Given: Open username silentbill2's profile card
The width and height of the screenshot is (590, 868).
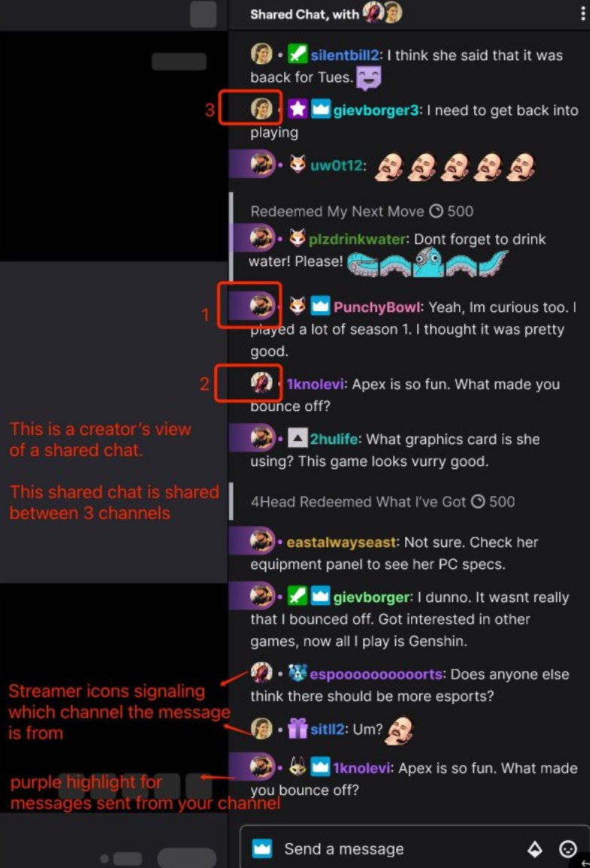Looking at the screenshot, I should [345, 55].
